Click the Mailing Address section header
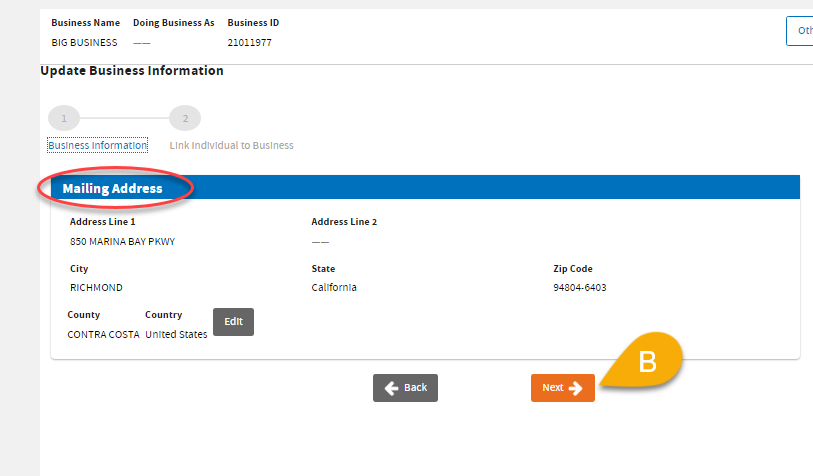The width and height of the screenshot is (813, 476). pyautogui.click(x=112, y=188)
